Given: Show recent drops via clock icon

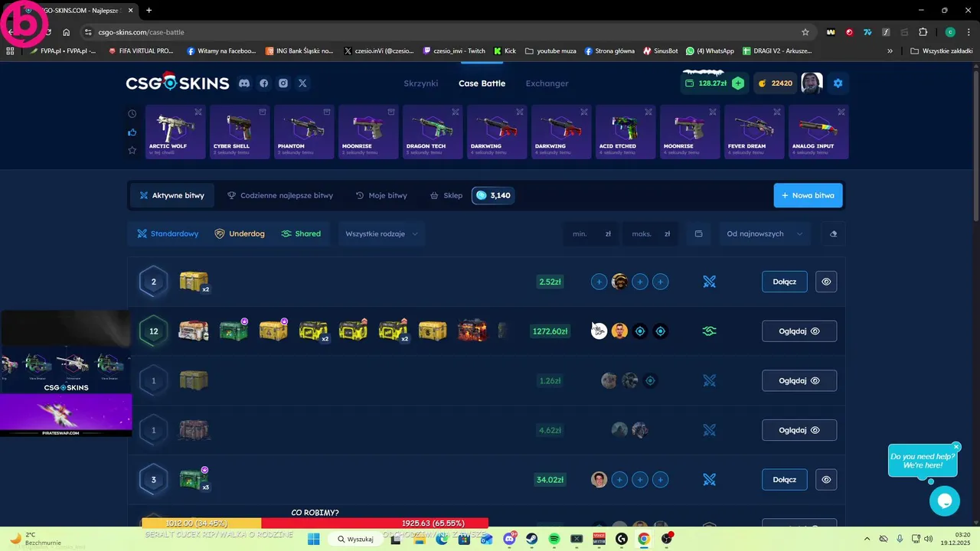Looking at the screenshot, I should 132,114.
